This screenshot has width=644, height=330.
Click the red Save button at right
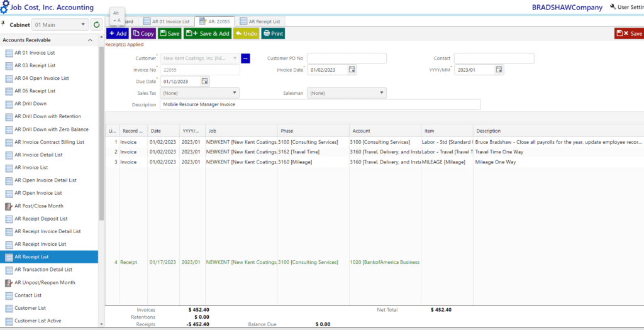coord(629,34)
